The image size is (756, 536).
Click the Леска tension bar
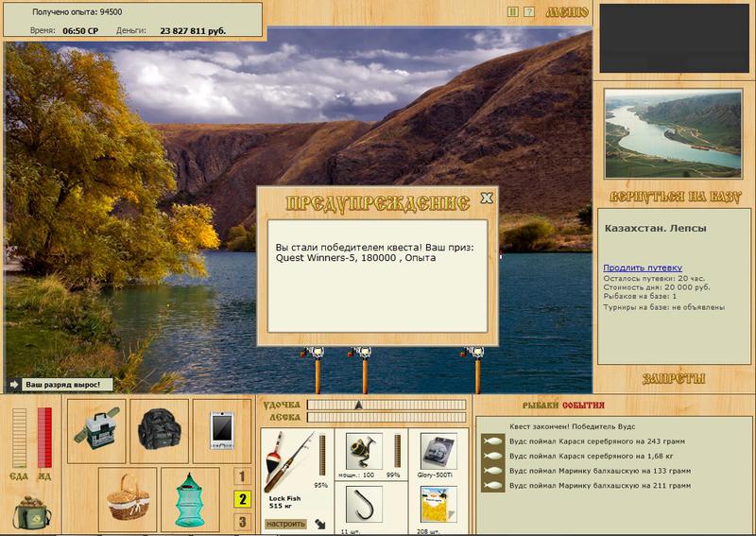click(x=387, y=417)
